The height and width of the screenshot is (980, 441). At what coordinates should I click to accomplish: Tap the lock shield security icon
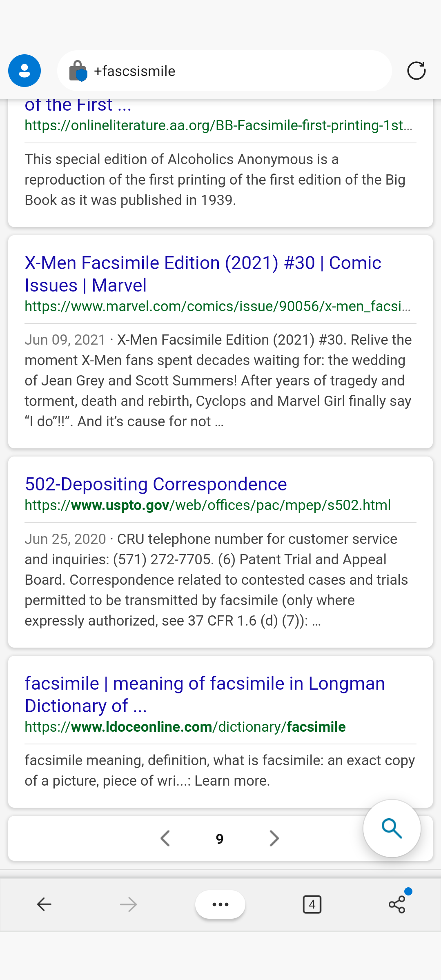(78, 71)
